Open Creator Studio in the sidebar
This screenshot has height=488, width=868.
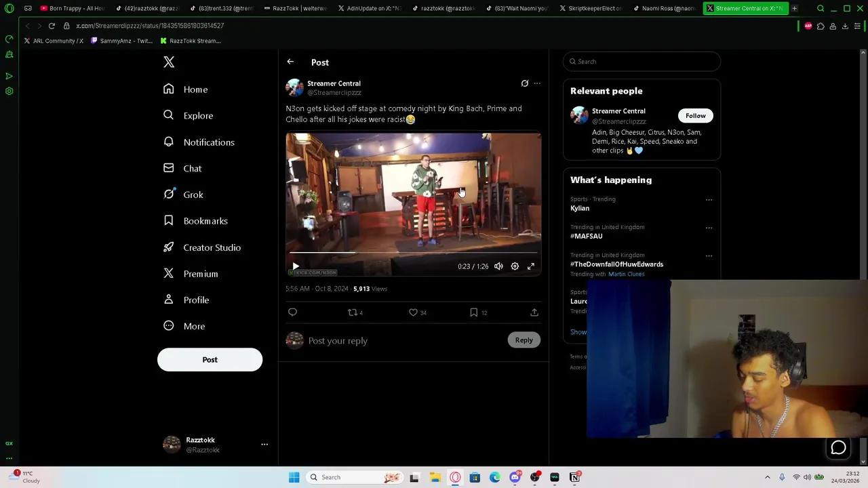[x=202, y=247]
